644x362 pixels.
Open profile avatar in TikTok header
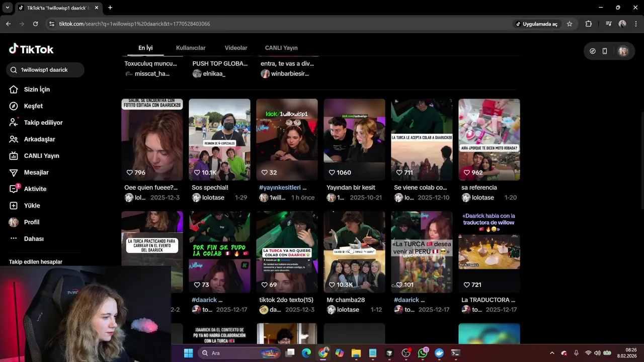pyautogui.click(x=623, y=51)
